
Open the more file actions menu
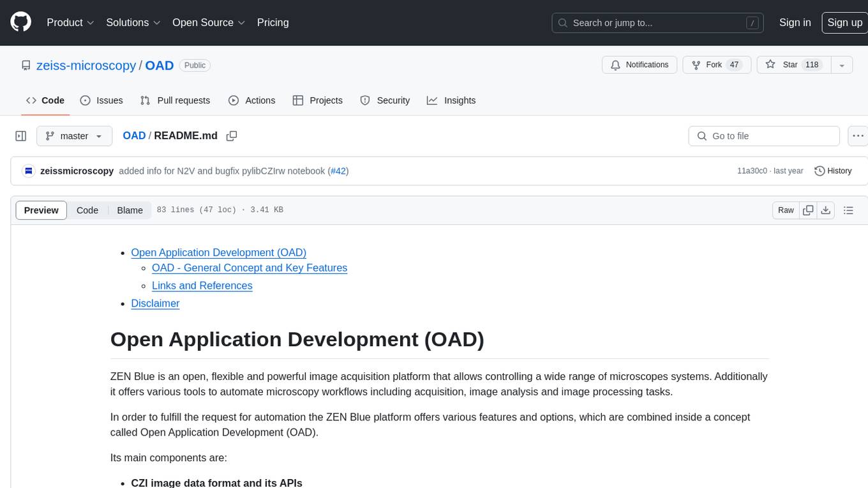tap(858, 136)
